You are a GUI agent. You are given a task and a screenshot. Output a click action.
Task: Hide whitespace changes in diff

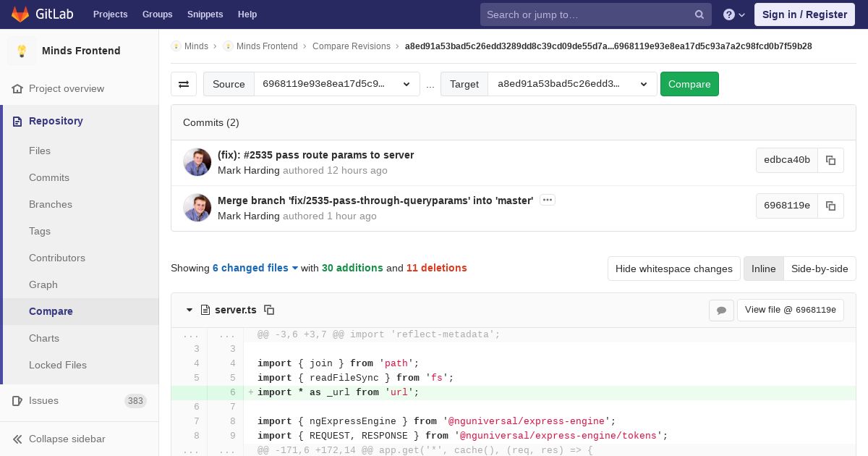(x=673, y=269)
